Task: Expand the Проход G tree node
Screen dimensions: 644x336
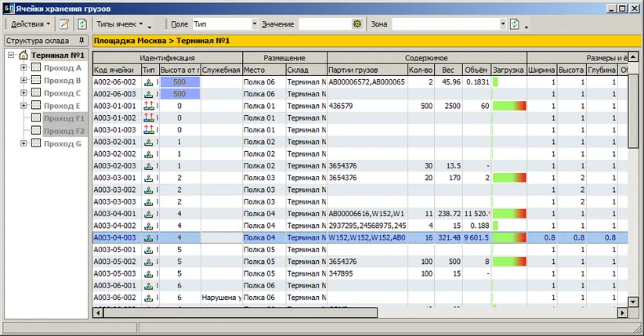Action: 24,143
